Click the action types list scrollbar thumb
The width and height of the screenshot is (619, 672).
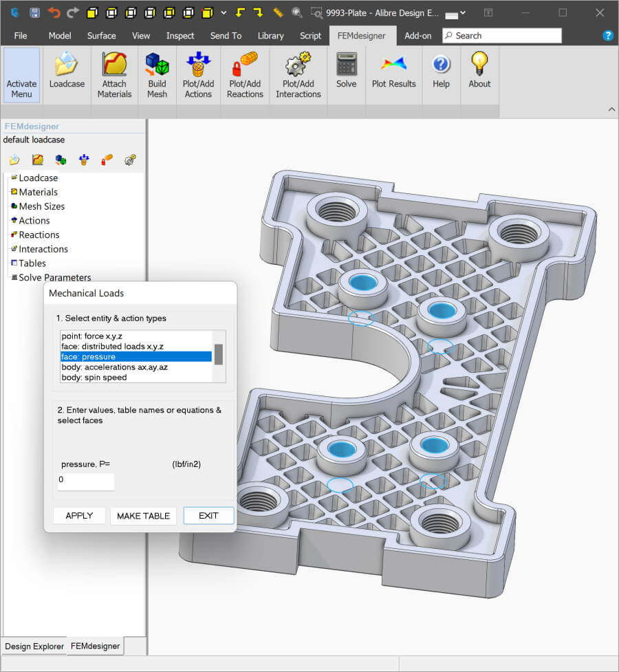pyautogui.click(x=219, y=354)
